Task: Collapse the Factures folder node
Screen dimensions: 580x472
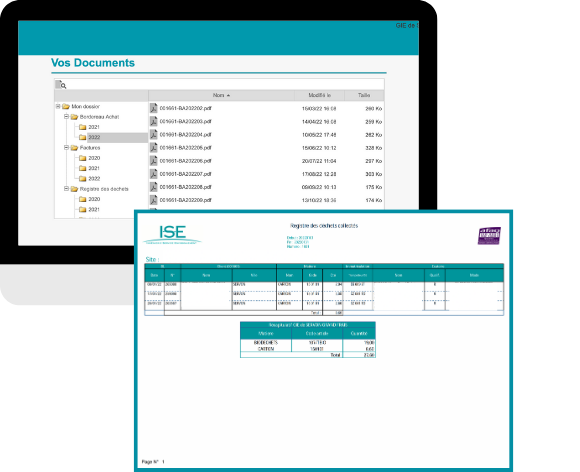Action: (67, 148)
